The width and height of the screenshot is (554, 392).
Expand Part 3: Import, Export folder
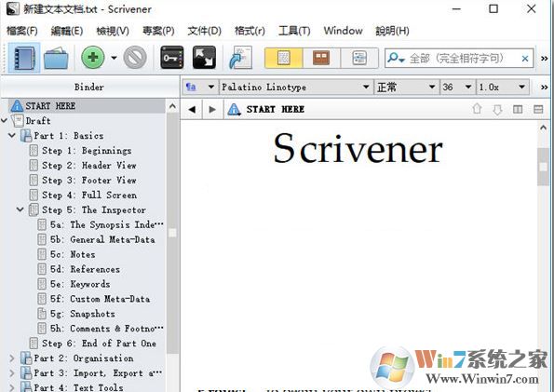12,373
